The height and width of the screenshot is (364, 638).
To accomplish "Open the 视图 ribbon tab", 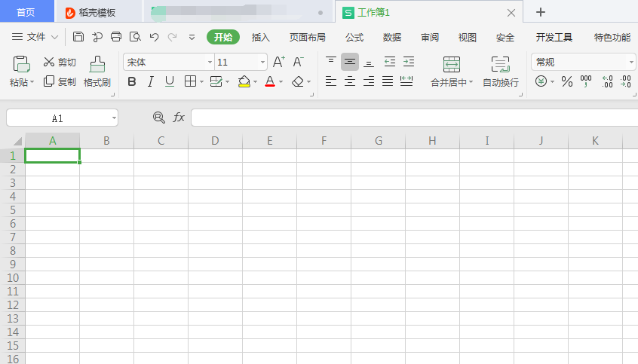I will [467, 38].
